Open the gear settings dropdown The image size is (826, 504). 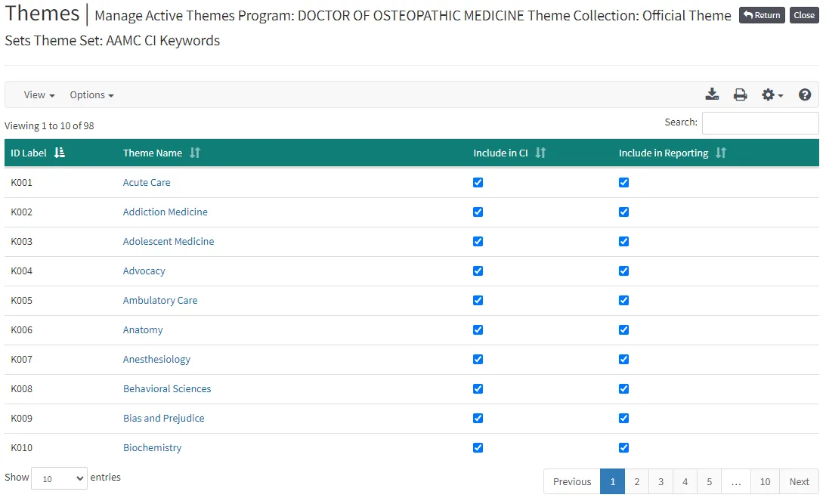772,94
